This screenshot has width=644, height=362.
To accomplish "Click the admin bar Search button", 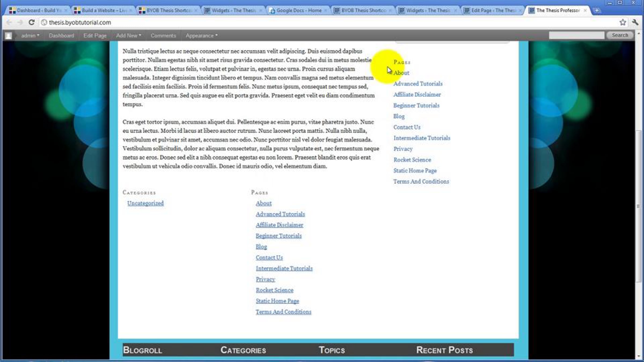I will (x=620, y=35).
